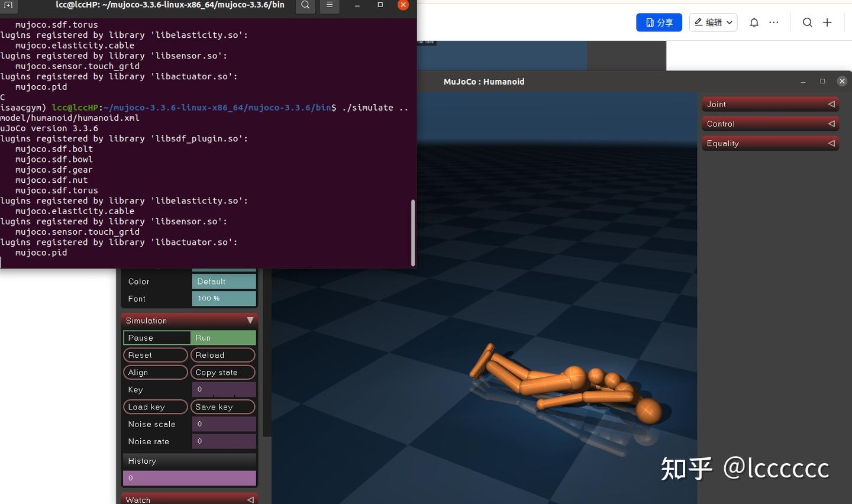This screenshot has width=852, height=504.
Task: Click the Zhihu search magnifier icon
Action: pyautogui.click(x=807, y=22)
